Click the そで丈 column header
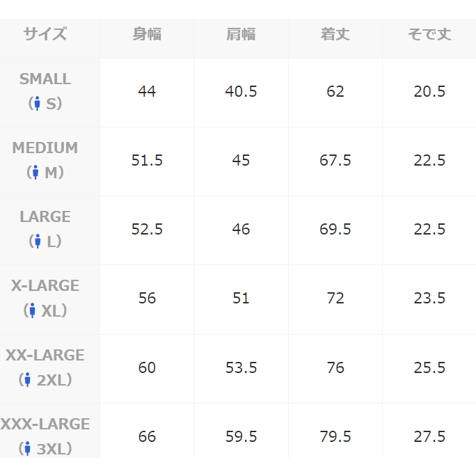The width and height of the screenshot is (476, 476). pyautogui.click(x=429, y=34)
